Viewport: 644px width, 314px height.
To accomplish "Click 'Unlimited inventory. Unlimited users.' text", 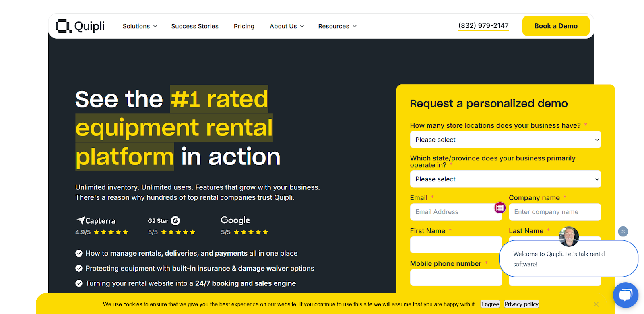I will 134,187.
